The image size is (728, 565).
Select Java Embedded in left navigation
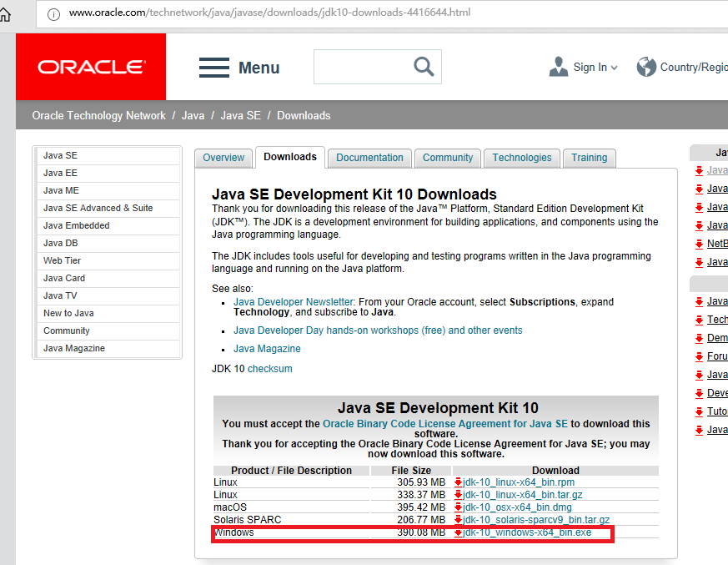76,225
